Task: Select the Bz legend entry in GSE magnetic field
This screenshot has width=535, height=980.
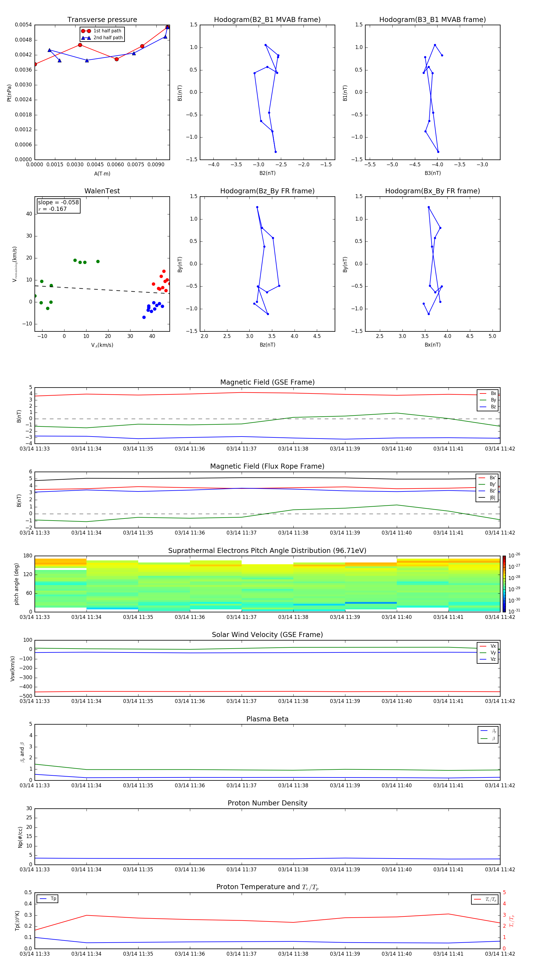Action: pos(488,407)
